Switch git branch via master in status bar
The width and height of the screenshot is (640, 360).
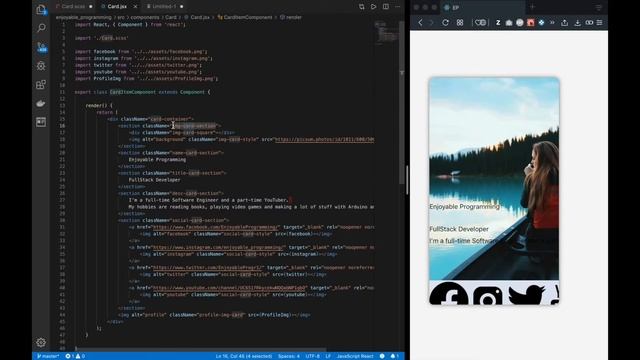click(48, 356)
